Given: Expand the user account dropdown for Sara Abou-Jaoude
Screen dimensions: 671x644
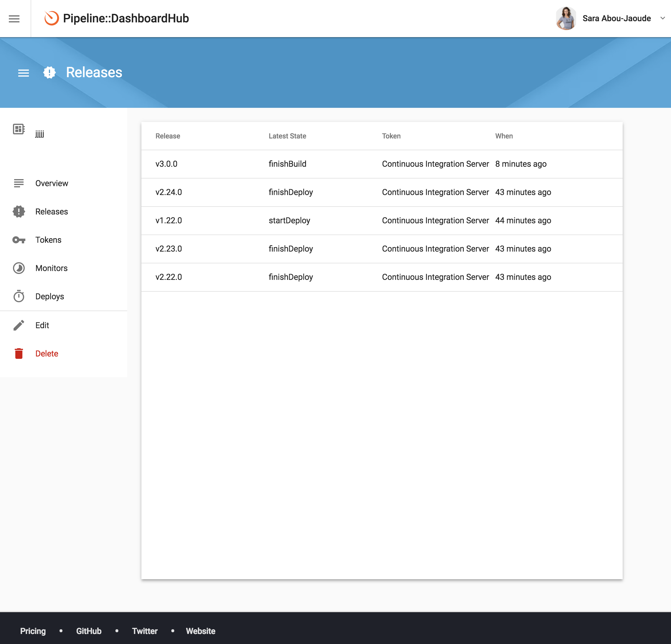Looking at the screenshot, I should point(663,18).
